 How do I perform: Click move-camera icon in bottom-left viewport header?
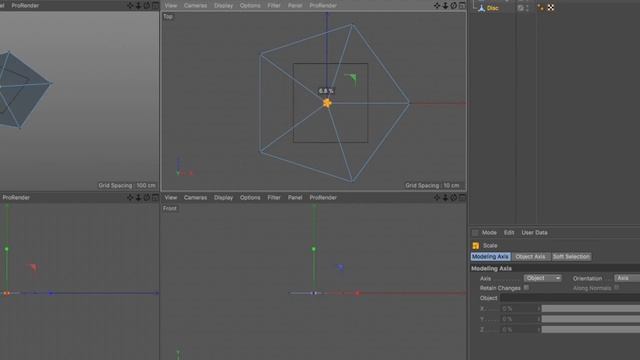130,198
